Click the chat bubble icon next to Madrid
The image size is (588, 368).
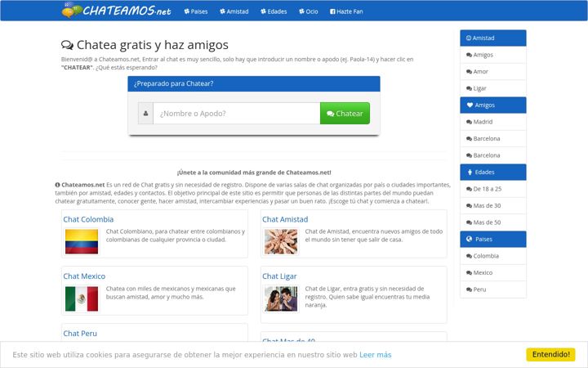click(x=469, y=122)
